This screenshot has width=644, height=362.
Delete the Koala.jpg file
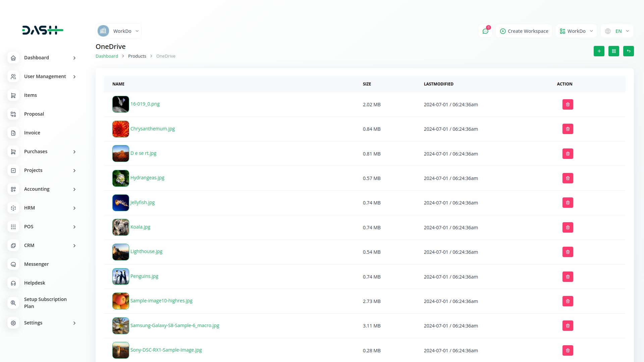[x=568, y=228]
